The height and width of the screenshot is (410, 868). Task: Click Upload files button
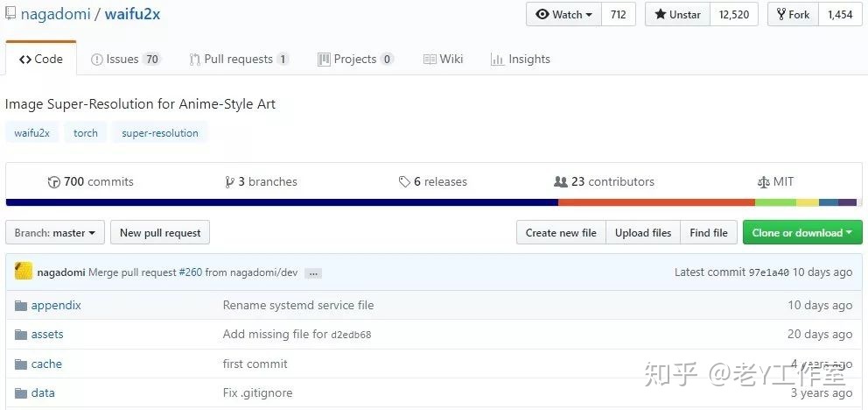click(x=643, y=233)
